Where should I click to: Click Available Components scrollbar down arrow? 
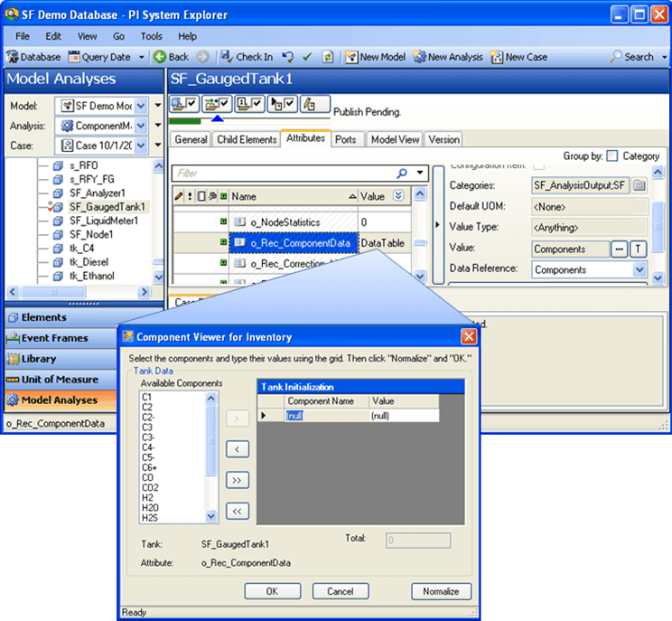point(210,516)
